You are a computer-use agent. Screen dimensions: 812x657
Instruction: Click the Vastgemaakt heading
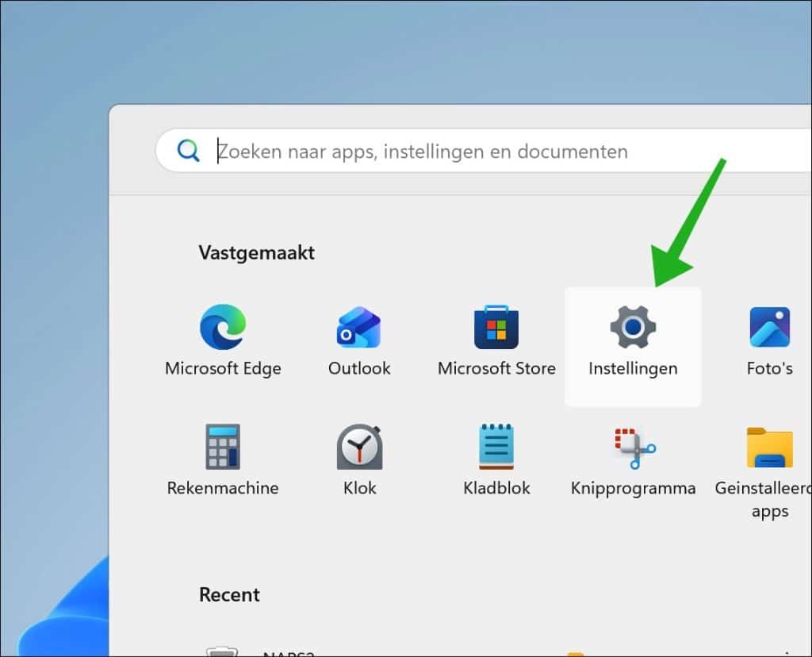[256, 253]
